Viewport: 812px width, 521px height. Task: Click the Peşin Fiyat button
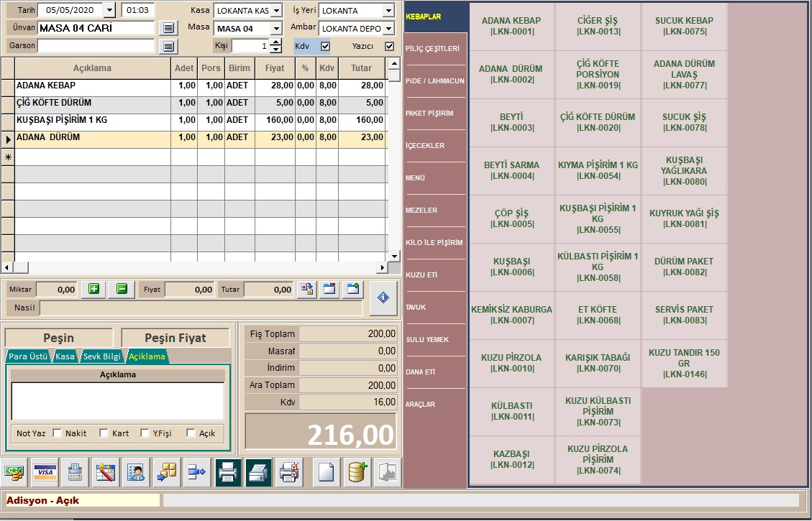click(x=175, y=338)
